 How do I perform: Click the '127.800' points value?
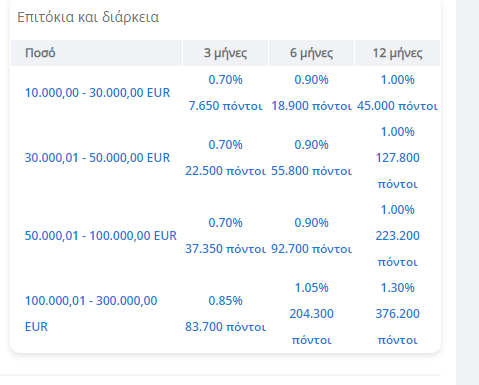tap(397, 158)
